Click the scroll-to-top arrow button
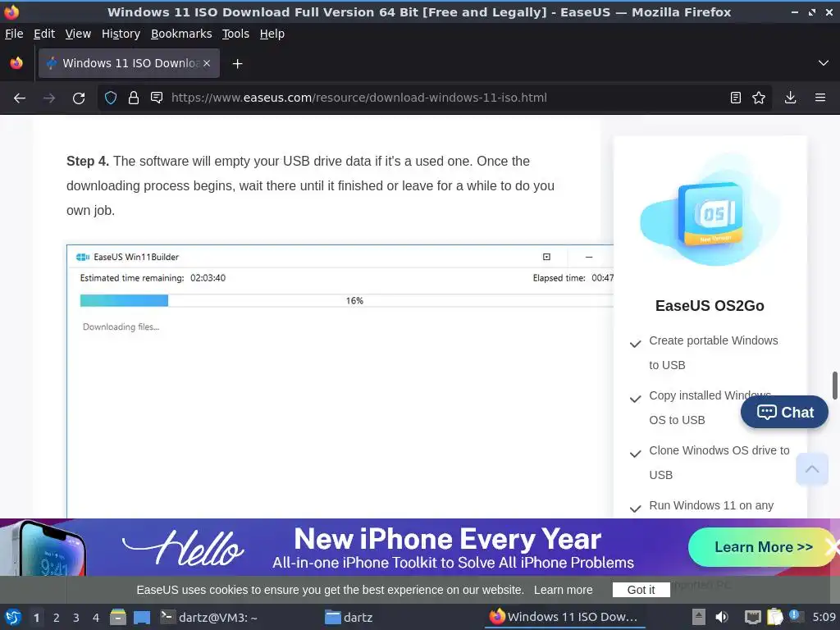The image size is (840, 630). coord(812,468)
